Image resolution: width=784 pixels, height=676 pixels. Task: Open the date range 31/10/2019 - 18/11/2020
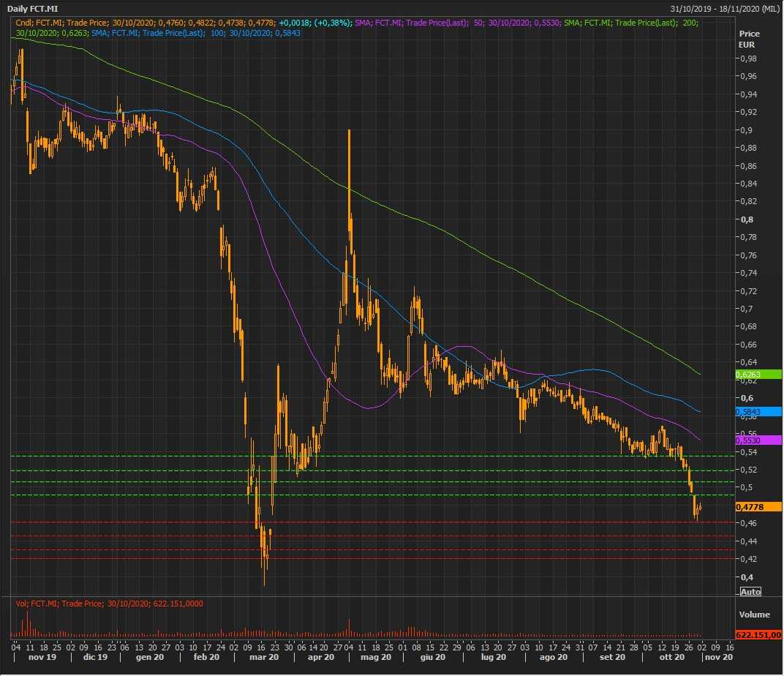point(724,8)
